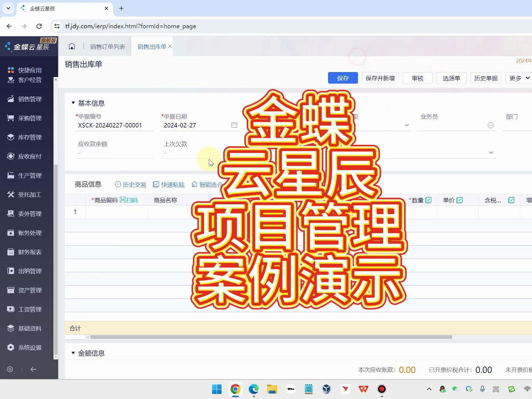
Task: Switch to the 销售订单列表 tab
Action: 108,47
